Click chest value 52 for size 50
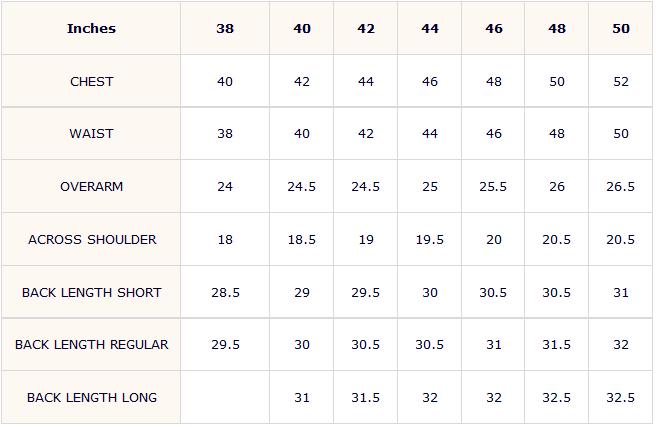 (621, 82)
